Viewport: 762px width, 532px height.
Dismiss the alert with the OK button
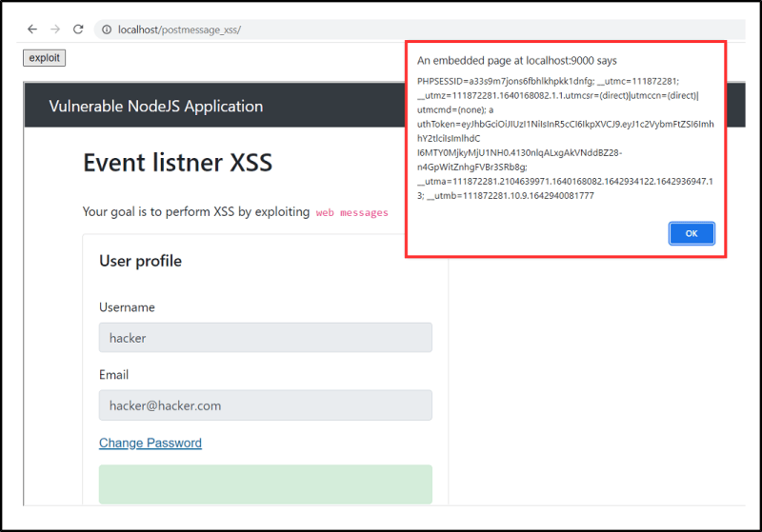point(692,233)
